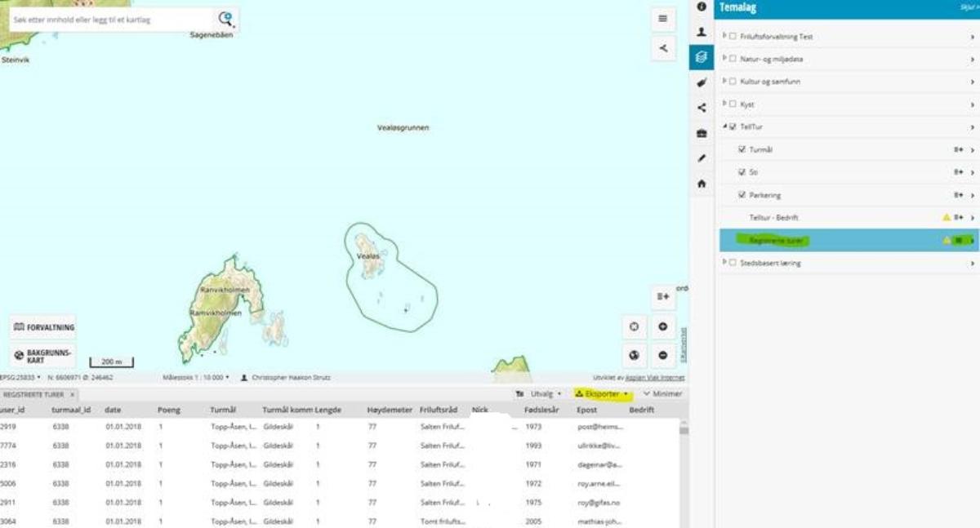Open the Eksporter dropdown

tap(603, 393)
